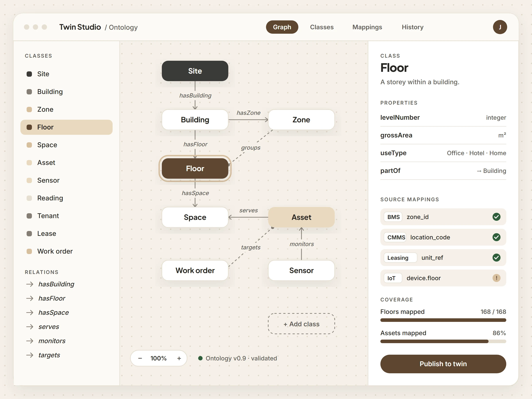The width and height of the screenshot is (532, 399).
Task: Click the green check on CMMS location_code mapping
Action: coord(496,237)
